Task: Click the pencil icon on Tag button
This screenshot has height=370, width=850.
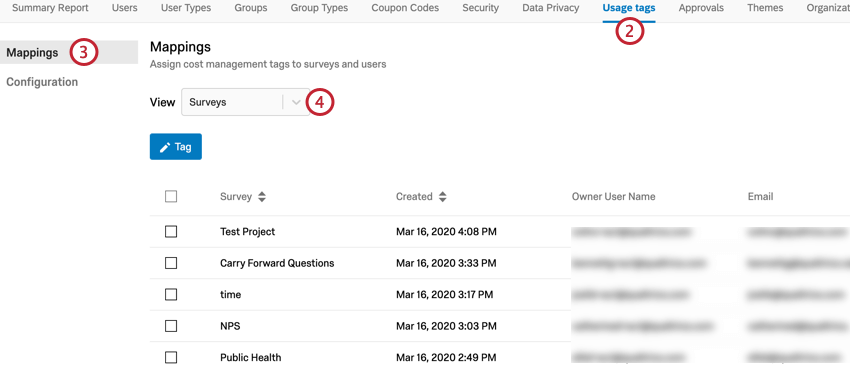Action: point(165,147)
